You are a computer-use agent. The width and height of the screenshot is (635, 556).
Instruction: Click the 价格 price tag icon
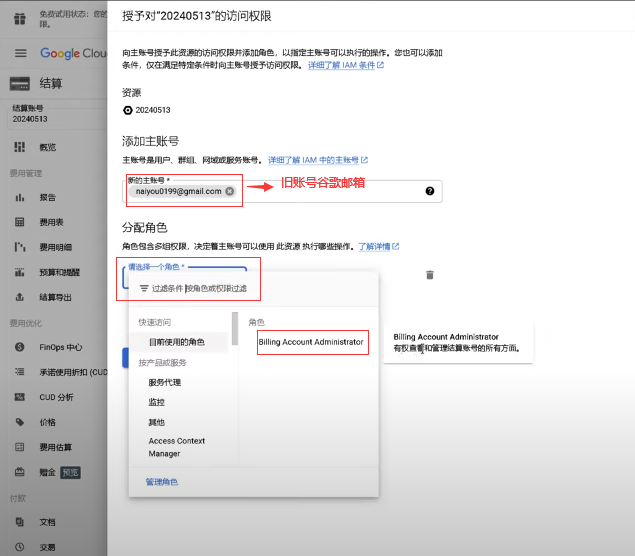19,422
